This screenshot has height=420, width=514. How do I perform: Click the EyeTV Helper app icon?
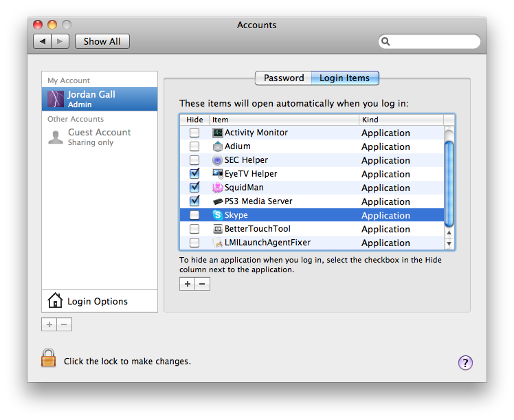[218, 174]
